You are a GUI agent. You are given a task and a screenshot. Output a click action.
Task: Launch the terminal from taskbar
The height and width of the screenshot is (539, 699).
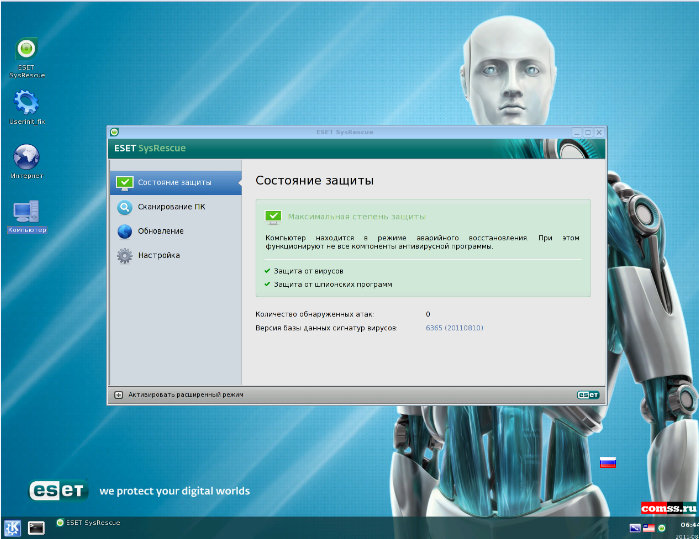click(36, 528)
